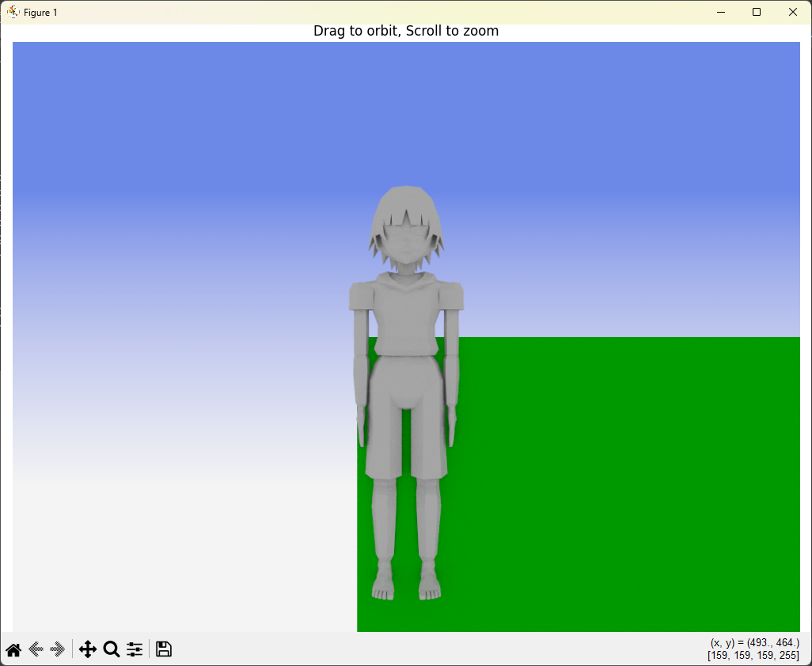Click the character's face

[406, 245]
